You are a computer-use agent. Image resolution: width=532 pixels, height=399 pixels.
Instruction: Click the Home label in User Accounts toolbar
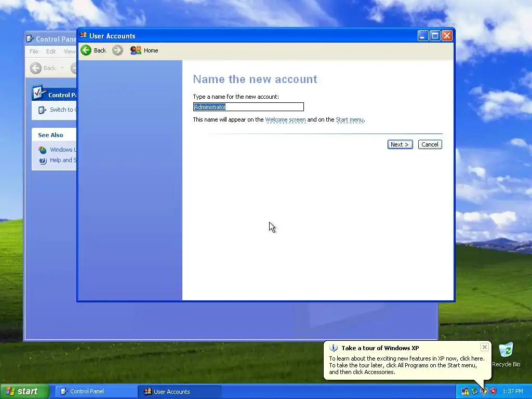point(151,50)
